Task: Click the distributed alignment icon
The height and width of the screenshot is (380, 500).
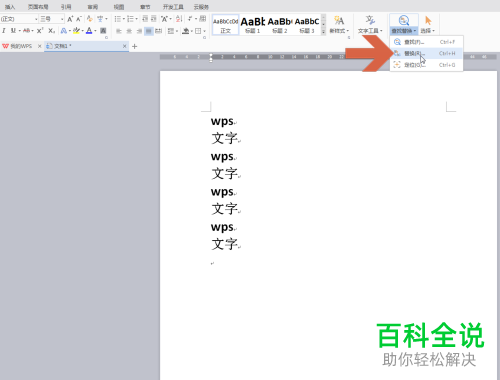Action: [x=159, y=31]
